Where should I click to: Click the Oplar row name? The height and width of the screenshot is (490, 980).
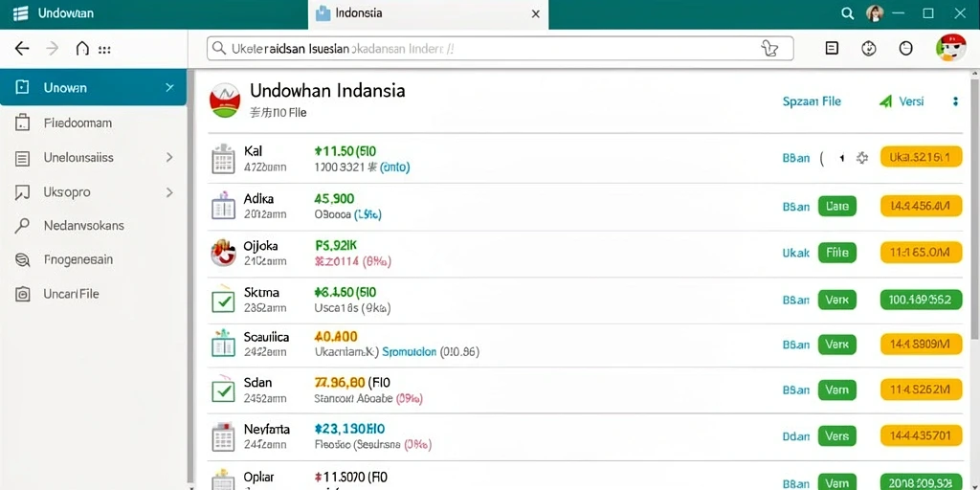tap(258, 477)
